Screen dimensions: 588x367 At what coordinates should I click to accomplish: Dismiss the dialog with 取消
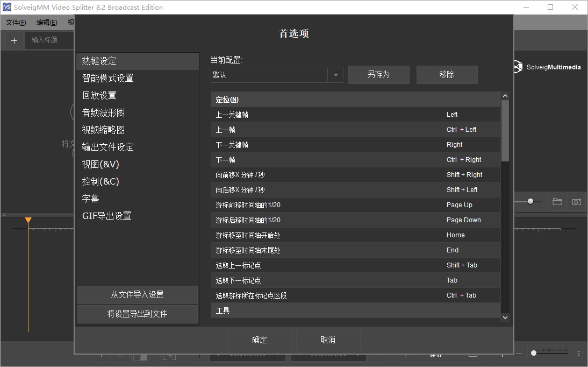pos(328,340)
